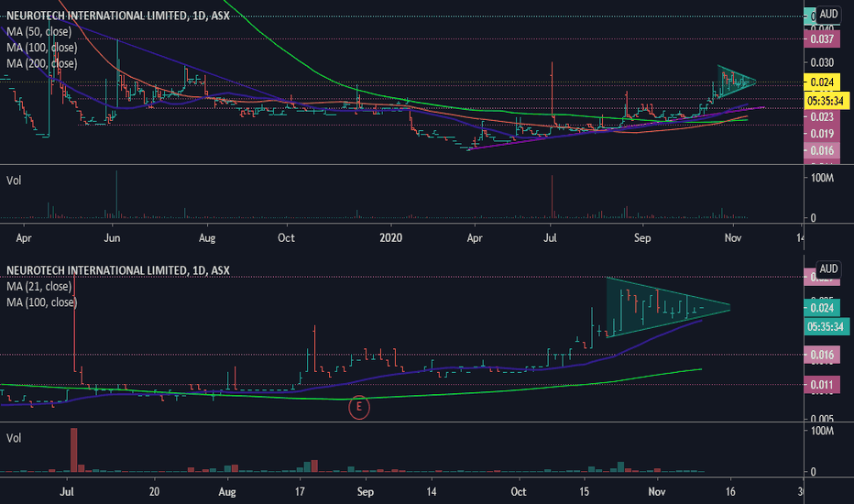
Task: Click the top time axis Aug label
Action: click(207, 237)
